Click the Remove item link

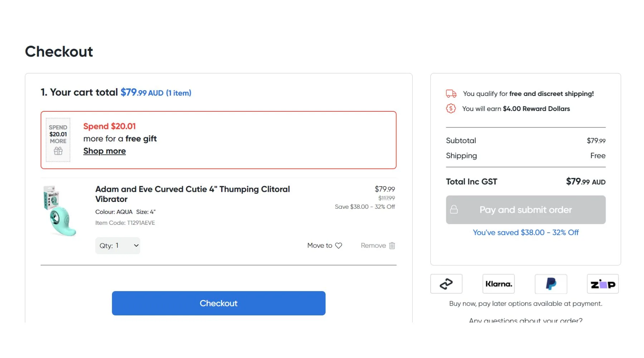tap(373, 246)
